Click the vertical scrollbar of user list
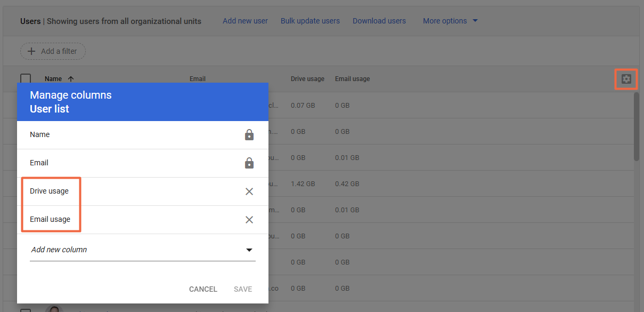The width and height of the screenshot is (644, 312). 637,126
